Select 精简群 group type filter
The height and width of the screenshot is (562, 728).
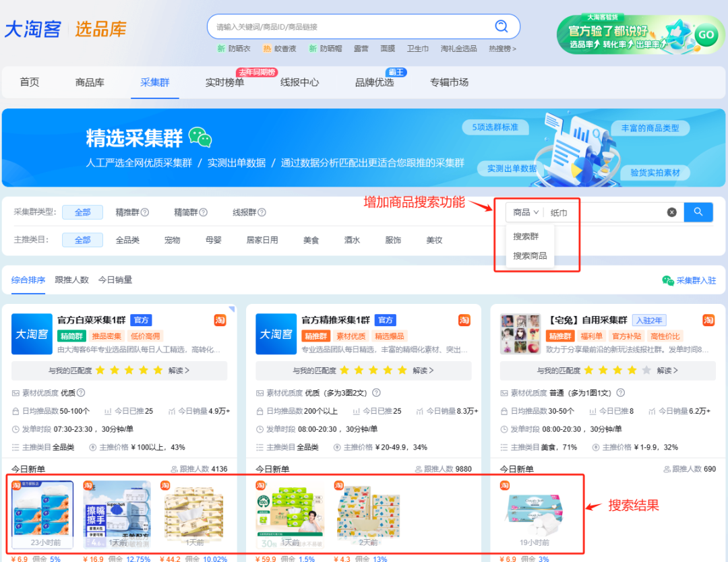click(x=186, y=212)
